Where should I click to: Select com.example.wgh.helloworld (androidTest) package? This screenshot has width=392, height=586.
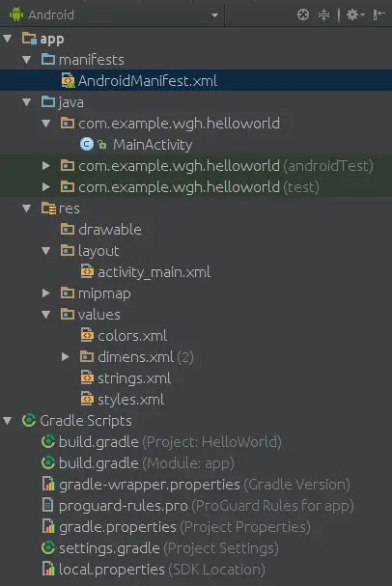(226, 165)
